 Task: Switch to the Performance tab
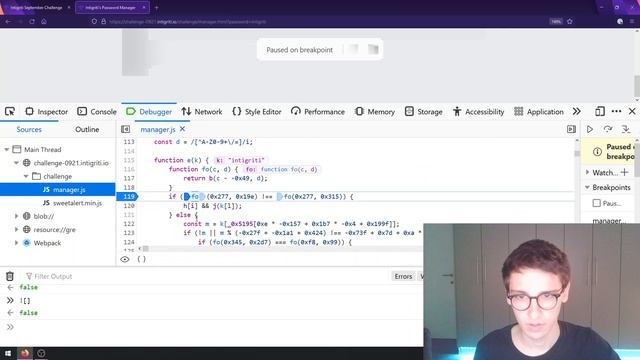click(x=318, y=111)
